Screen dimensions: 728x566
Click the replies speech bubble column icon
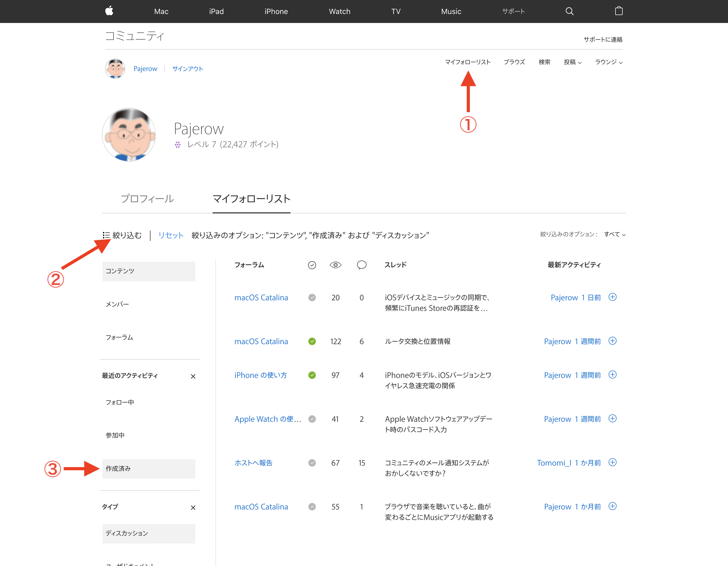click(361, 265)
